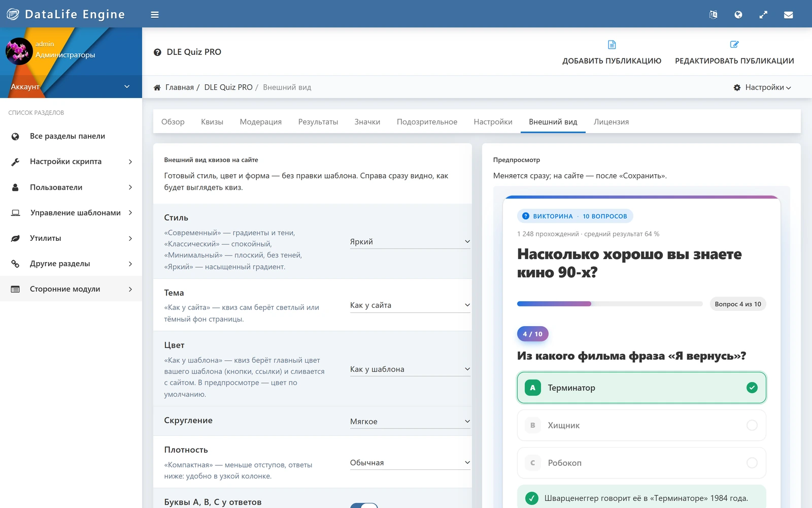Viewport: 812px width, 508px height.
Task: Follow the Главная breadcrumb link
Action: click(180, 87)
